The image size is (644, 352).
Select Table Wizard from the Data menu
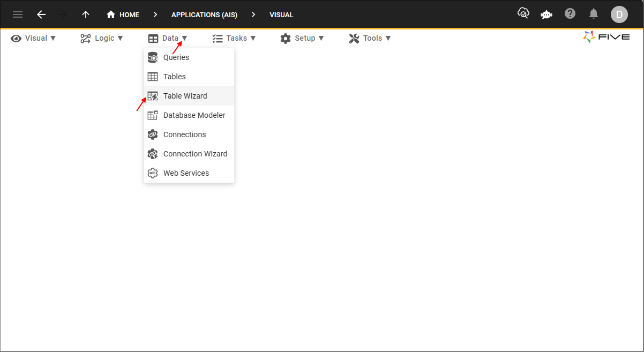(185, 96)
